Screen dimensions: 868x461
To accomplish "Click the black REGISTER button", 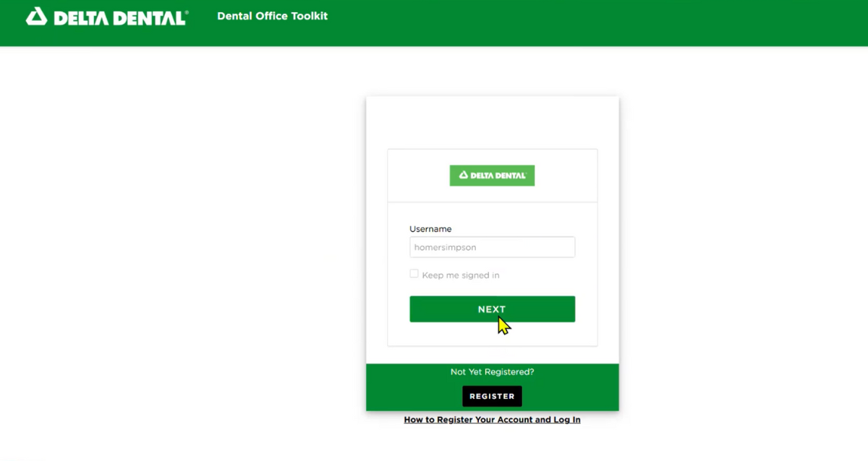I will 492,396.
